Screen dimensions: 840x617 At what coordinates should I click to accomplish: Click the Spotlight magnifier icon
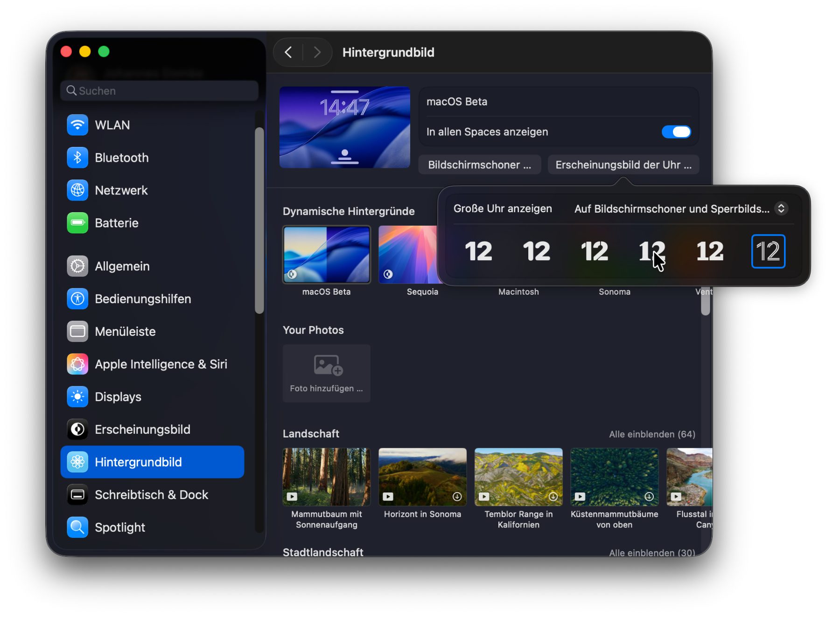[77, 527]
